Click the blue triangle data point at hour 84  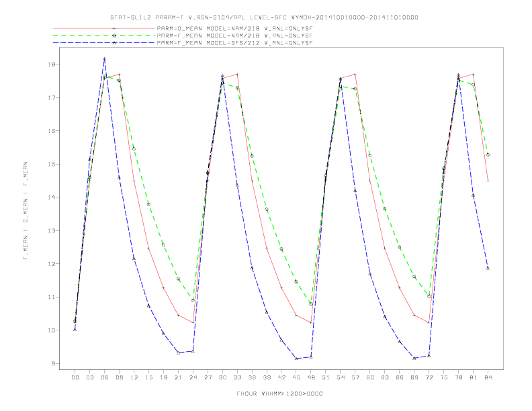488,268
